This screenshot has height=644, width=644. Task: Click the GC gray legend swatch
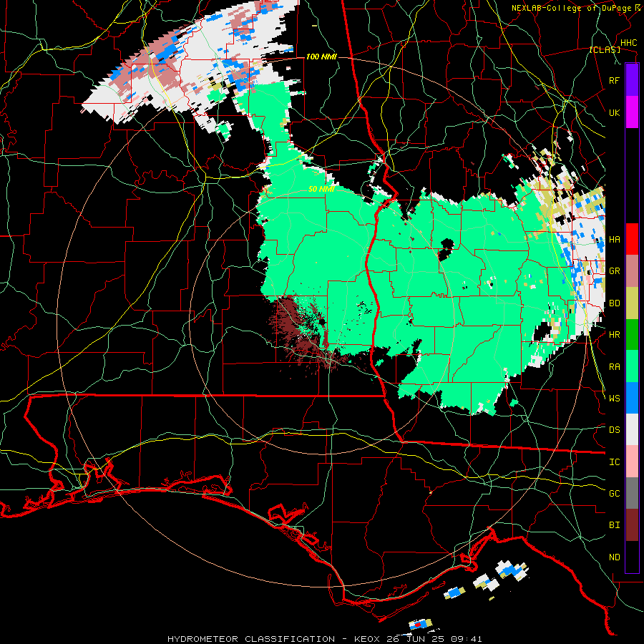click(632, 493)
